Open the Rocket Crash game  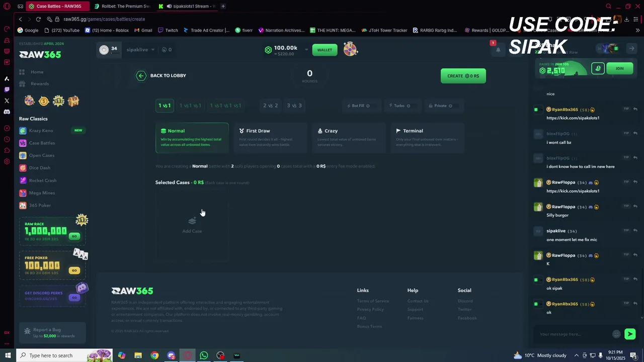click(x=42, y=180)
